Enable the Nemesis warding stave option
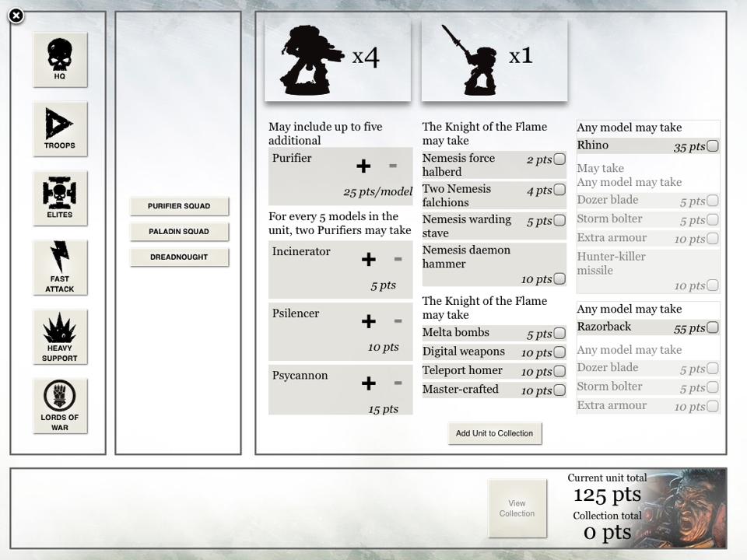Image resolution: width=747 pixels, height=560 pixels. point(559,220)
